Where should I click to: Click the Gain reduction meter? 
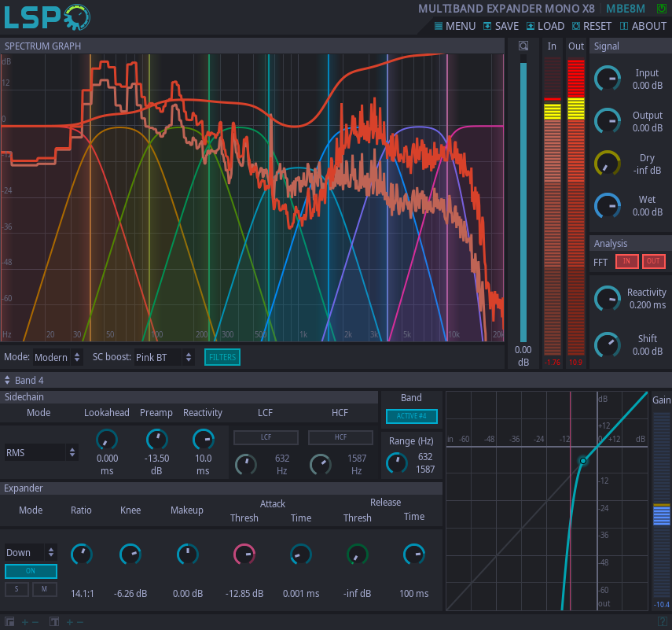[x=662, y=506]
